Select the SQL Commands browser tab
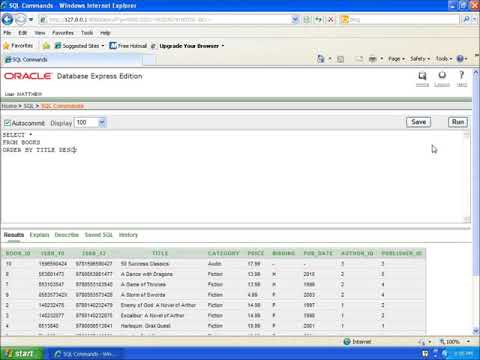 click(72, 60)
